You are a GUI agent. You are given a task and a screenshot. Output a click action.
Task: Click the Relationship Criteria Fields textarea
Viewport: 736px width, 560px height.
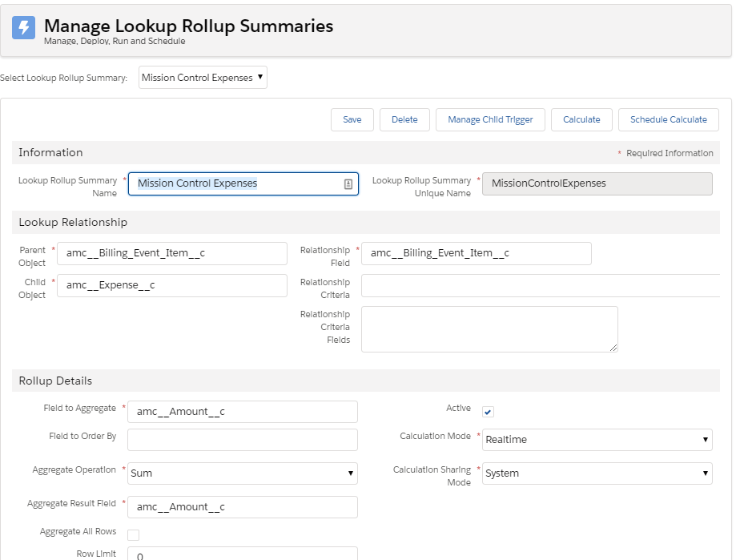point(489,328)
